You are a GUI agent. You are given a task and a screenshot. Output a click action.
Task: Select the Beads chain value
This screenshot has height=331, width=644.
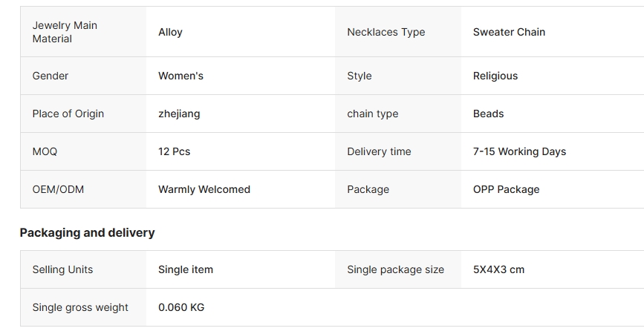click(488, 114)
